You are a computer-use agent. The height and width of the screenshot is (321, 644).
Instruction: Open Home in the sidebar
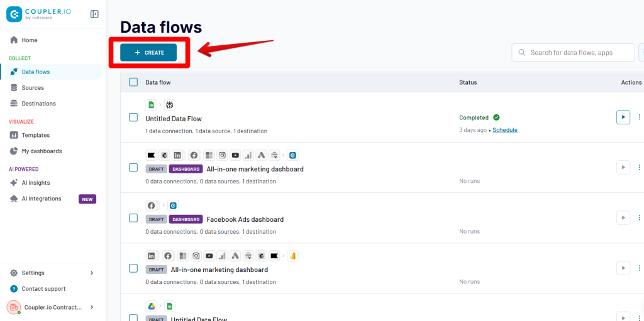30,40
